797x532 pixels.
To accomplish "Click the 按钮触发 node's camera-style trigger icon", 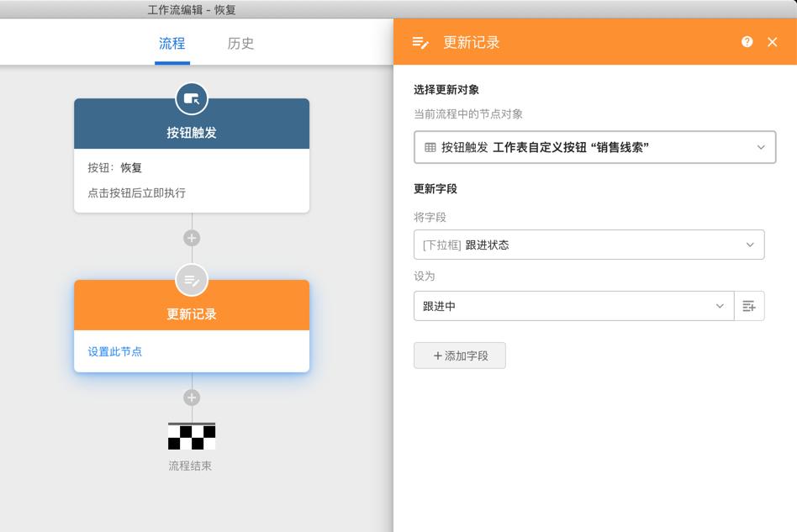I will (192, 97).
